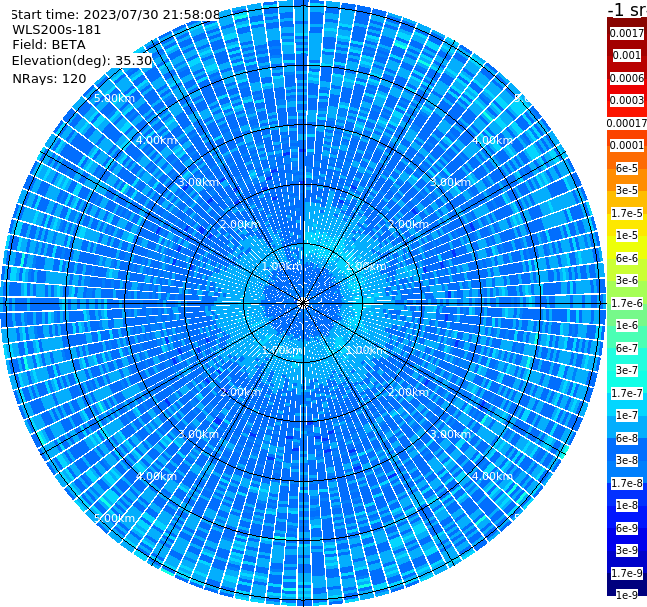Select the 1e-6 colorbar tick label
The width and height of the screenshot is (647, 607).
(x=627, y=325)
